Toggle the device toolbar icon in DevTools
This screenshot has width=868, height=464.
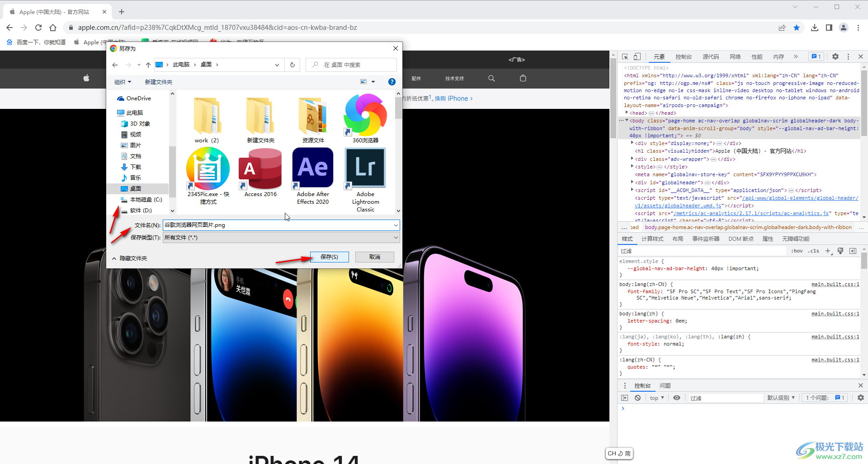tap(637, 56)
